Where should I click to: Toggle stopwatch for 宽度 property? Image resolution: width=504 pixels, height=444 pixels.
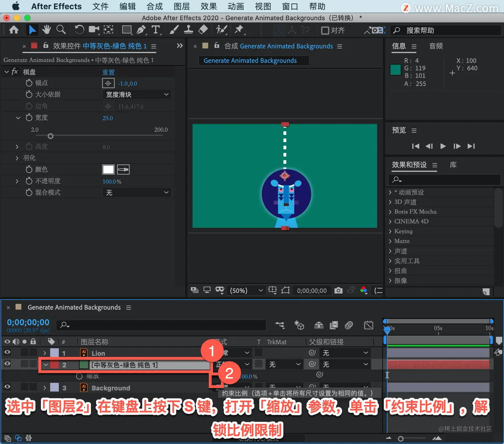[29, 118]
